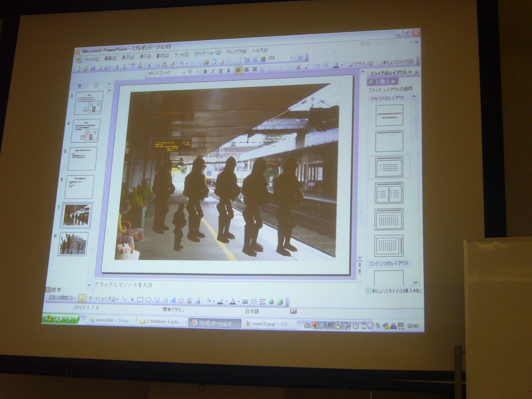Viewport: 532px width, 399px height.
Task: Click Save icon in standard toolbar
Action: [x=92, y=68]
